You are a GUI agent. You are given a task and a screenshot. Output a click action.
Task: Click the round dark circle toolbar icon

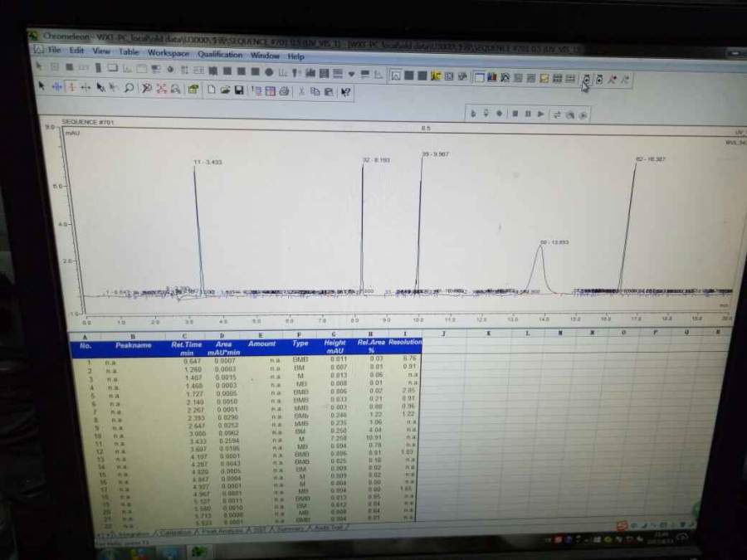click(x=269, y=72)
